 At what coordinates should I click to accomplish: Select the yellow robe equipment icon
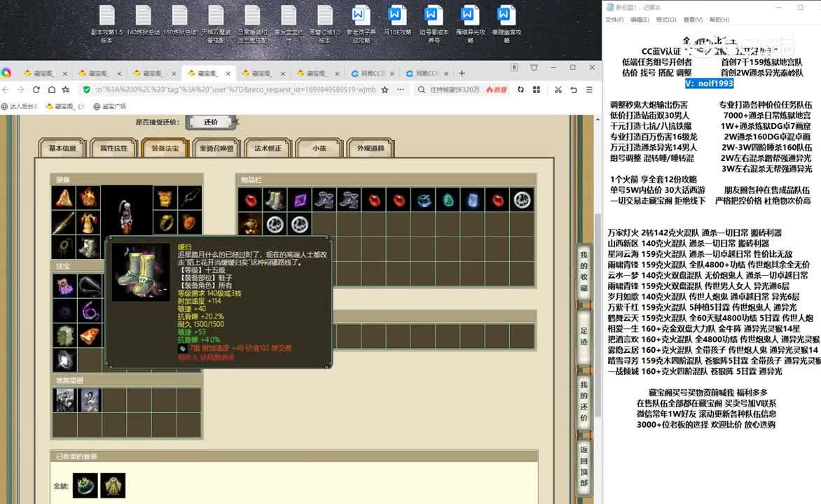click(x=88, y=223)
